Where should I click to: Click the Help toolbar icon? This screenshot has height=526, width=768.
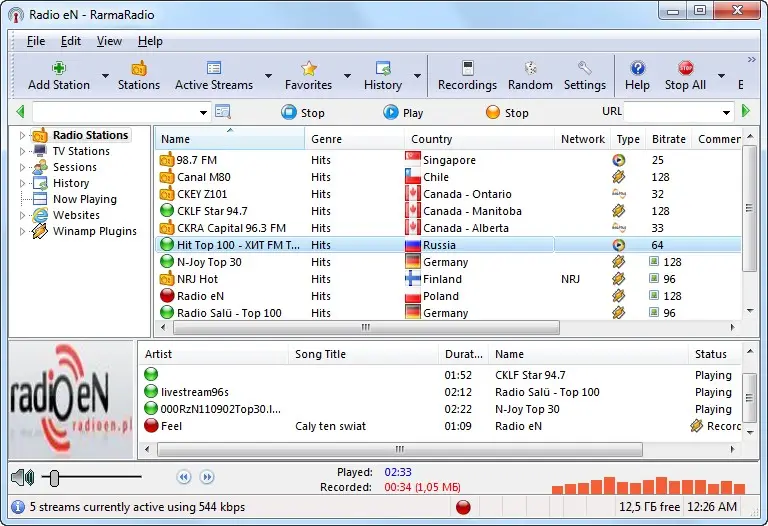coord(637,68)
